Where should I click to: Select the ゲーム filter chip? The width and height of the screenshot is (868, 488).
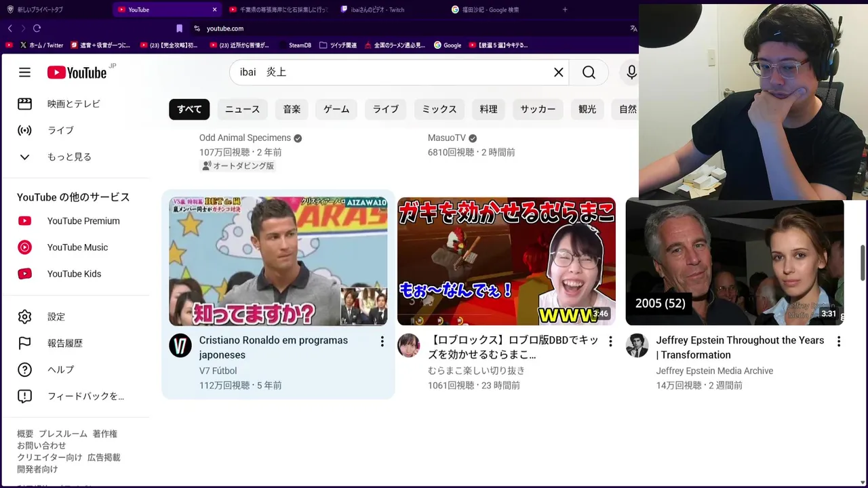point(336,109)
